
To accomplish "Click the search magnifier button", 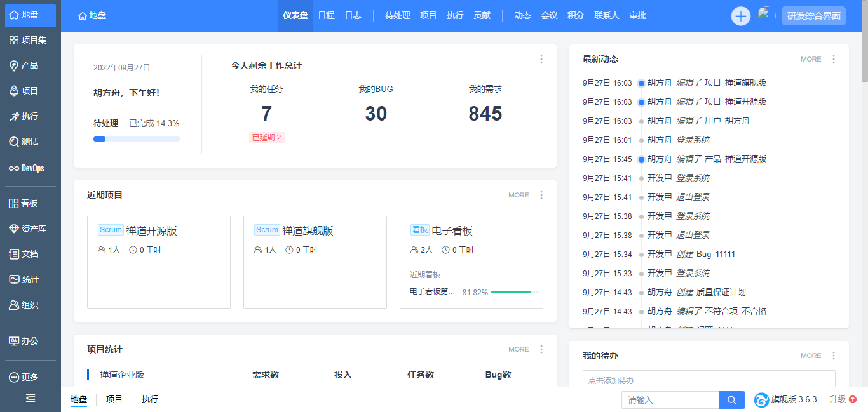I will coord(731,400).
